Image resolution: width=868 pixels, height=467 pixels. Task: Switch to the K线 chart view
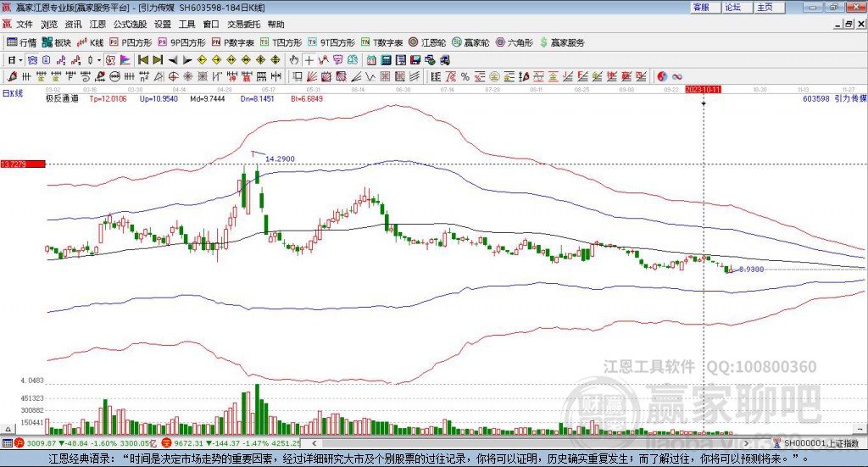point(91,42)
